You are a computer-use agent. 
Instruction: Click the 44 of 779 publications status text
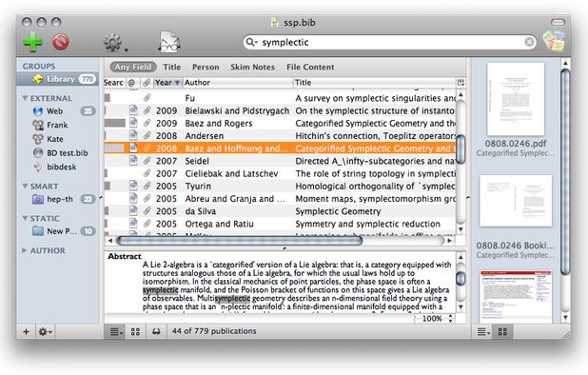point(214,331)
